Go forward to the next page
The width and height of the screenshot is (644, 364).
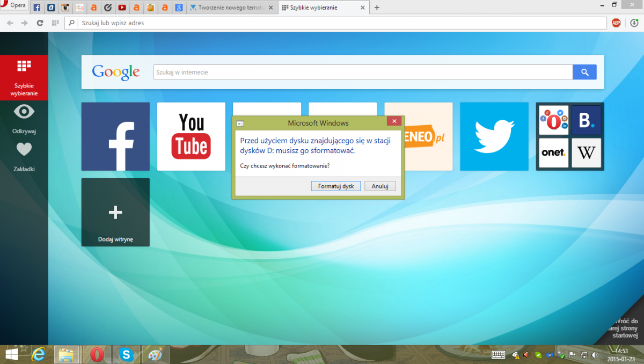25,23
